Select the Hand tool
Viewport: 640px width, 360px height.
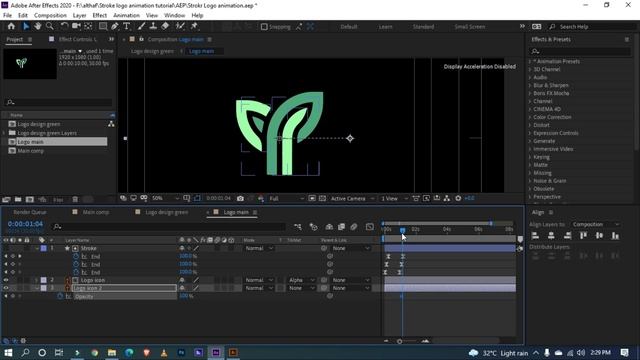[38, 26]
